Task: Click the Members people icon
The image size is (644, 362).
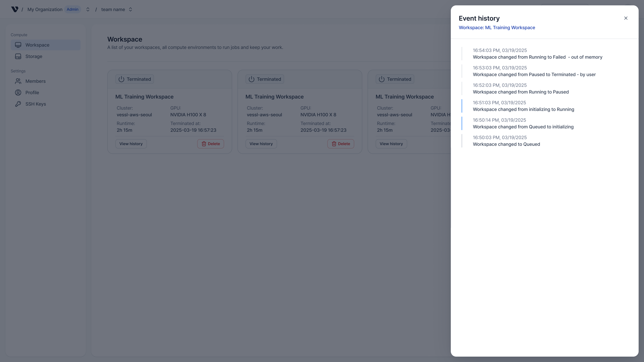Action: [x=18, y=81]
